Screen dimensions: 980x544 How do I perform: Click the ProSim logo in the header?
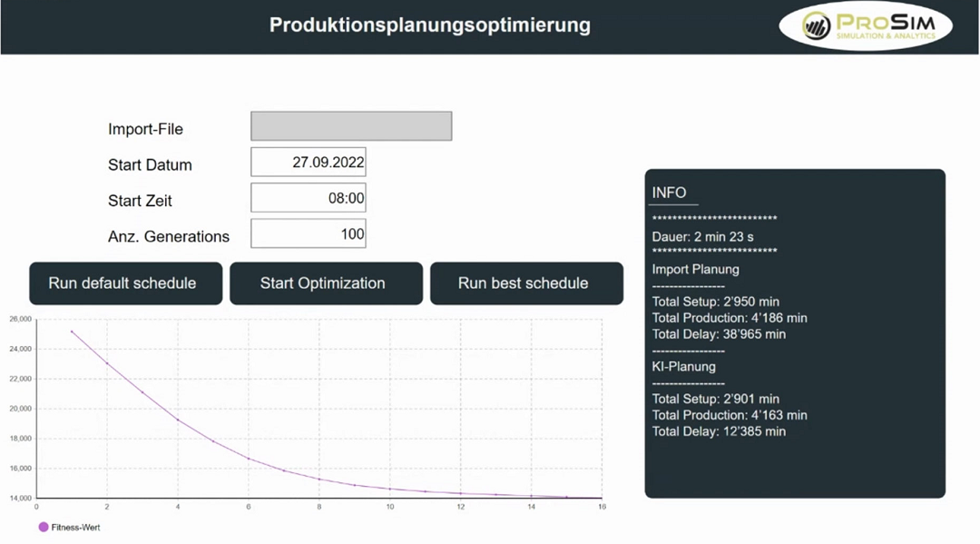pos(866,26)
